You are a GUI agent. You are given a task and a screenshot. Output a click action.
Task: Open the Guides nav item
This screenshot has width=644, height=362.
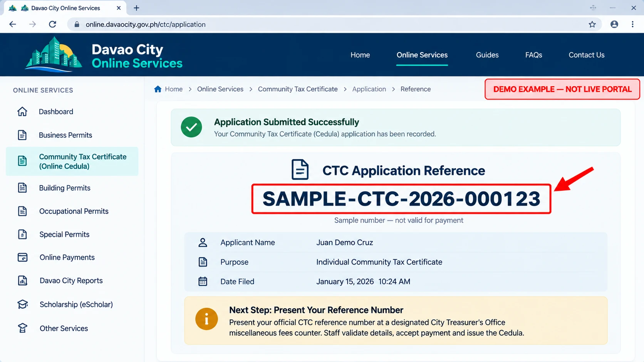click(487, 55)
